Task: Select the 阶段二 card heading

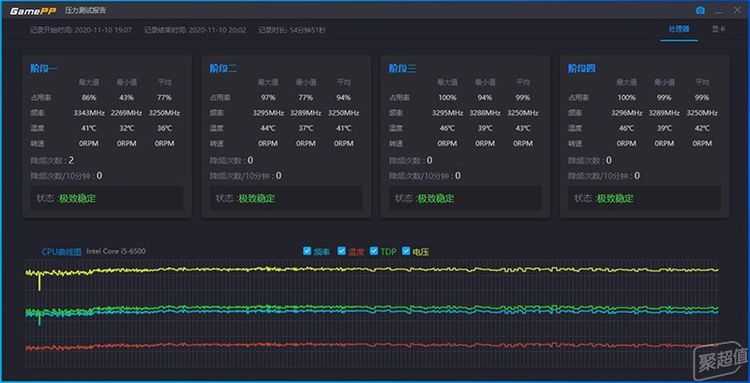Action: pos(223,68)
